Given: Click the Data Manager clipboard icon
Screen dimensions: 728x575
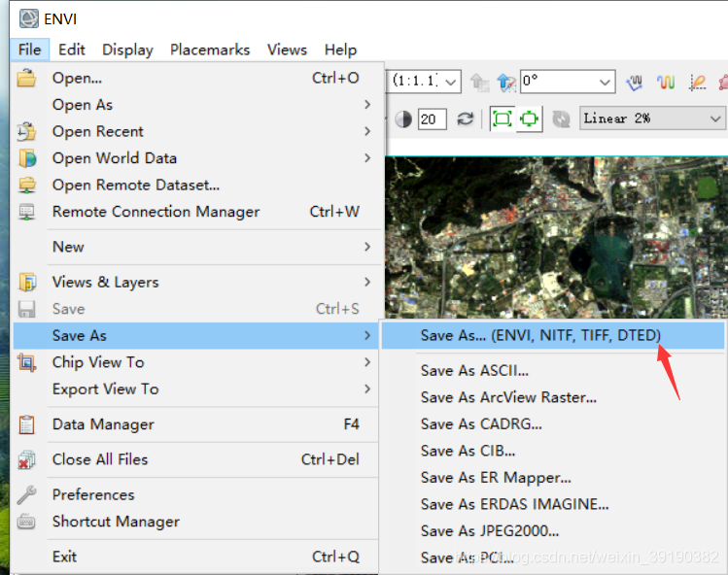Looking at the screenshot, I should pyautogui.click(x=26, y=424).
